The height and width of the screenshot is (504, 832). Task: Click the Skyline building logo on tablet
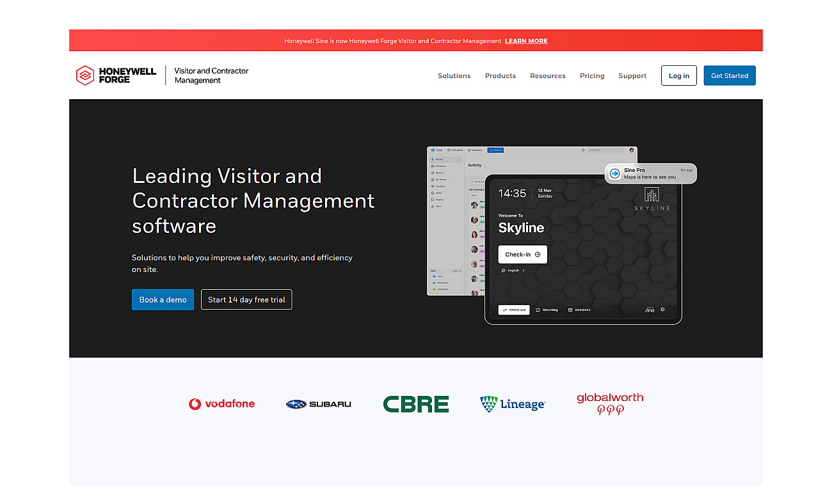652,199
